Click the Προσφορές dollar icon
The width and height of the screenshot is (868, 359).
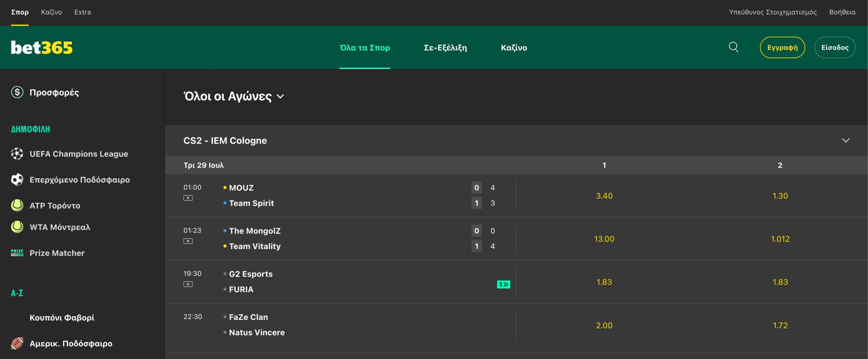[x=17, y=92]
